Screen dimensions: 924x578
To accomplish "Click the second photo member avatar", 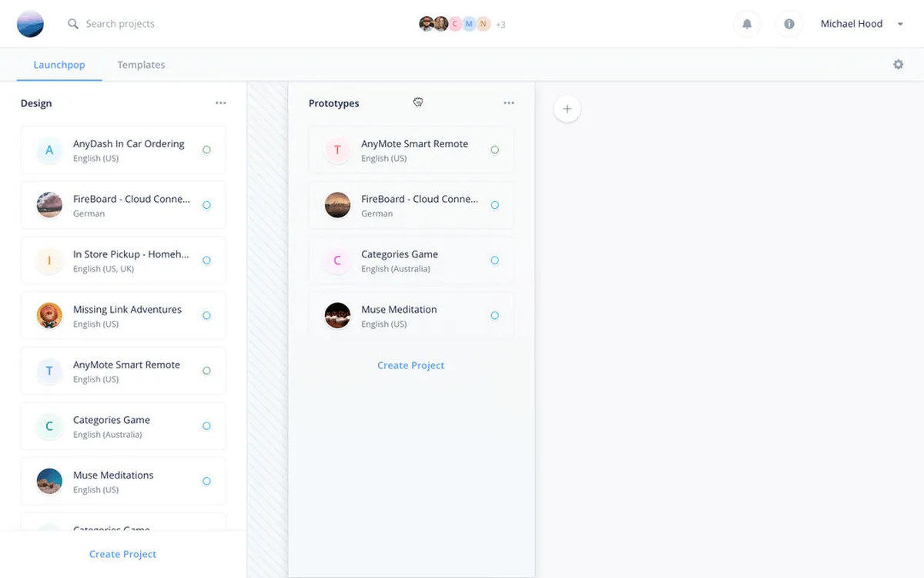I will pos(441,24).
